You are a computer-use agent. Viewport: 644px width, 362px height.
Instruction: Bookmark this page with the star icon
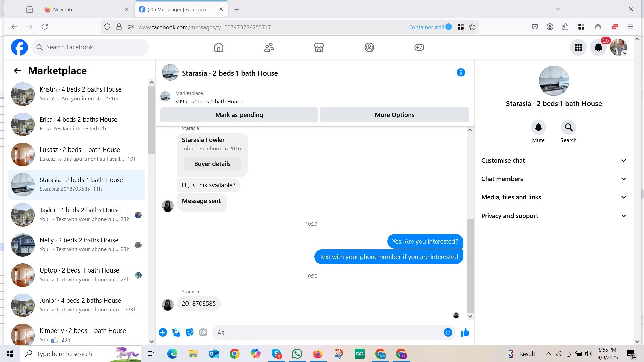(x=472, y=27)
